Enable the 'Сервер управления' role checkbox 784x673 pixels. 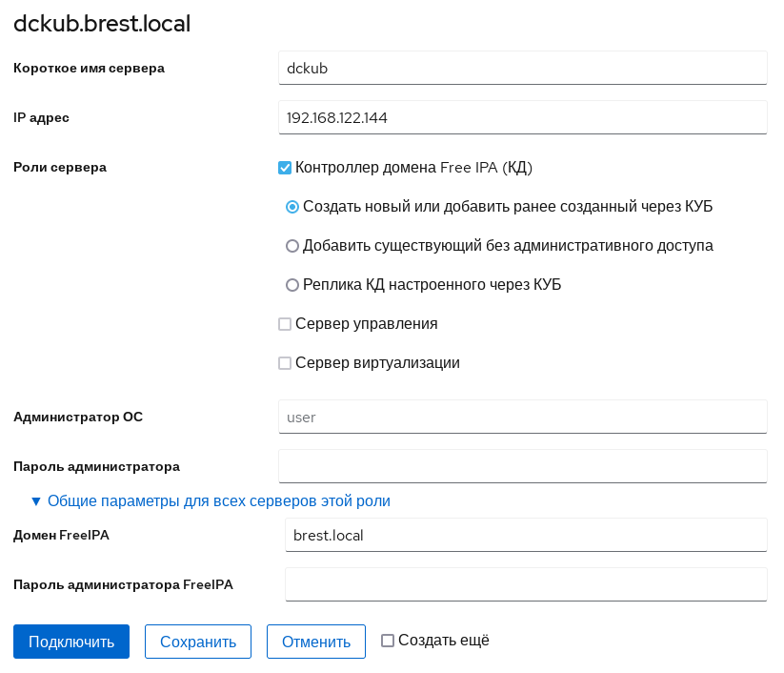click(284, 324)
